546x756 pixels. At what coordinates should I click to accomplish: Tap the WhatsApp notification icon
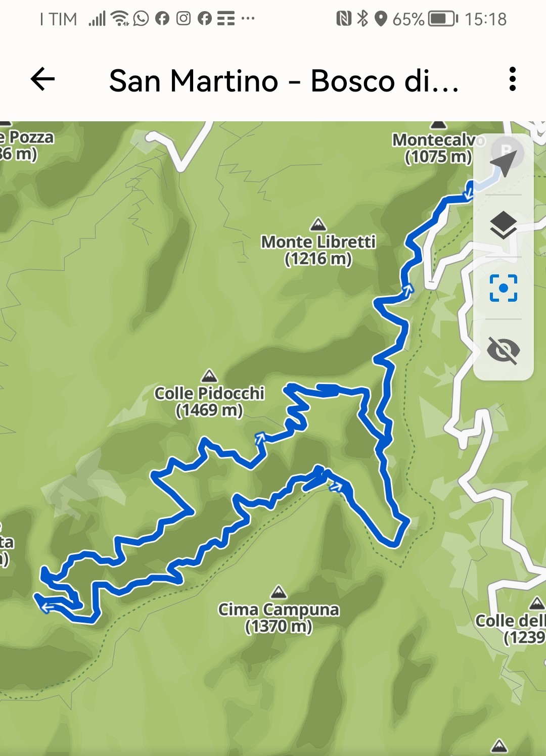(141, 19)
